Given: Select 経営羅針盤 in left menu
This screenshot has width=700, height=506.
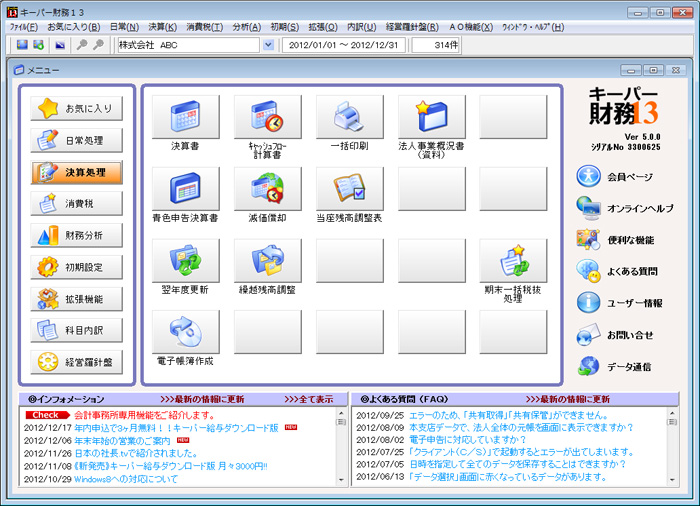Looking at the screenshot, I should [x=76, y=362].
